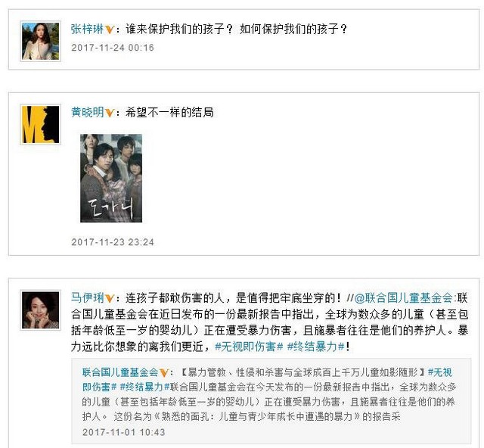
Task: Open the timestamp 2017-11-23 23:24
Action: [x=113, y=242]
